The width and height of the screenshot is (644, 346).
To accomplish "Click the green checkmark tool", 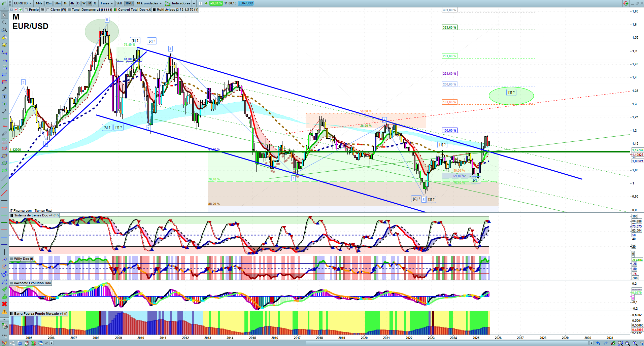I will click(x=4, y=289).
